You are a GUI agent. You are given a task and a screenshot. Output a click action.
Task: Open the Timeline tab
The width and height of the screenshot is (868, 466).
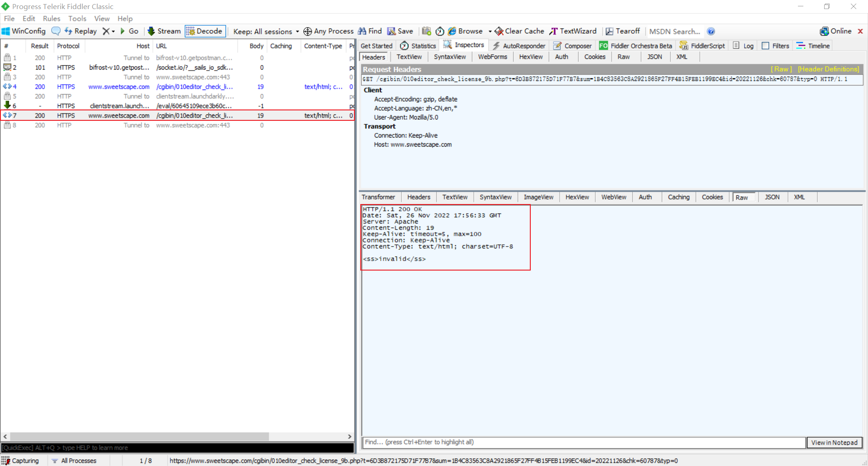coord(813,46)
